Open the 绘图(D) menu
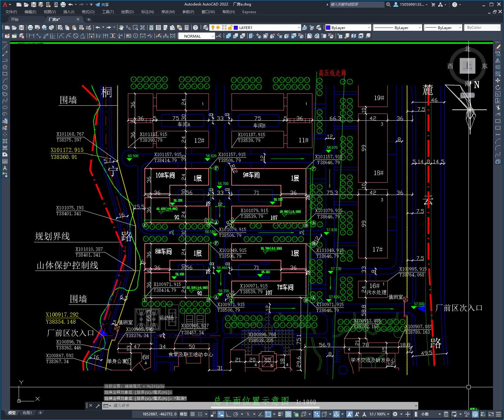The width and height of the screenshot is (504, 420). 127,12
